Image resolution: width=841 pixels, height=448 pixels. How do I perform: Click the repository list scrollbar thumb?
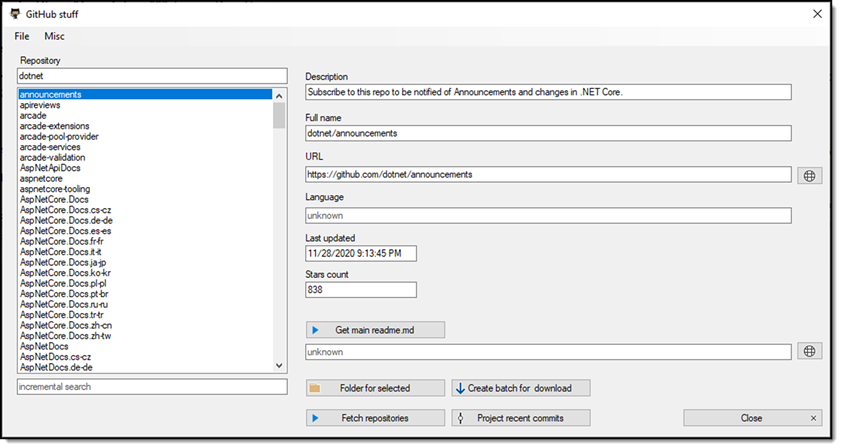click(279, 115)
